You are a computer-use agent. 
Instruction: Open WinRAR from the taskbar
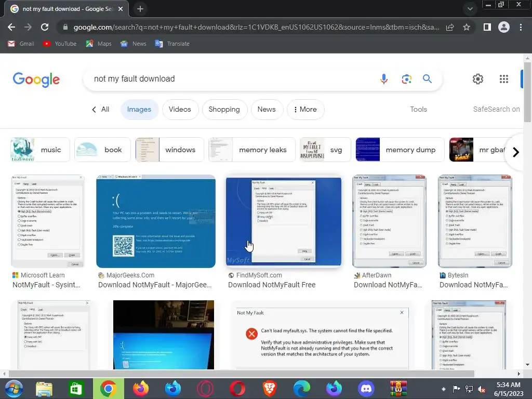point(398,389)
